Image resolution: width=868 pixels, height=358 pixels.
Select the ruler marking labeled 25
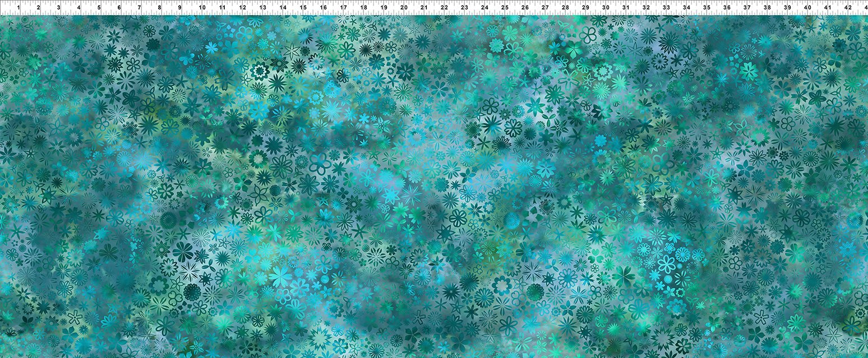pos(505,8)
